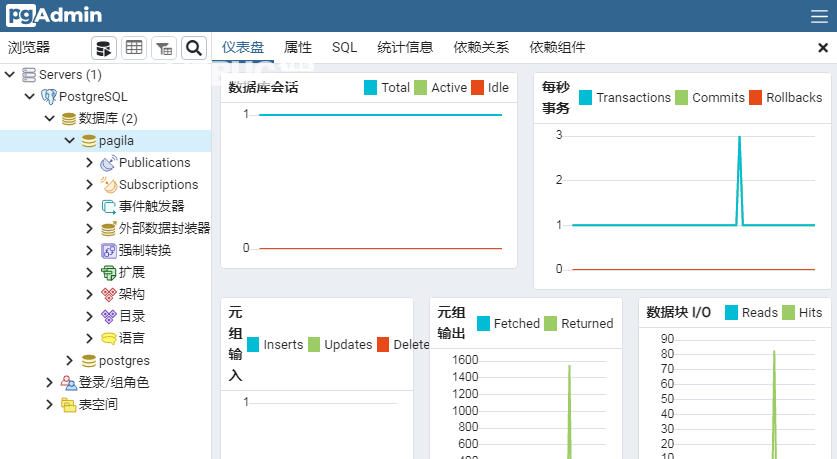This screenshot has width=837, height=459.
Task: Open the 统计信息 tab
Action: coord(405,48)
